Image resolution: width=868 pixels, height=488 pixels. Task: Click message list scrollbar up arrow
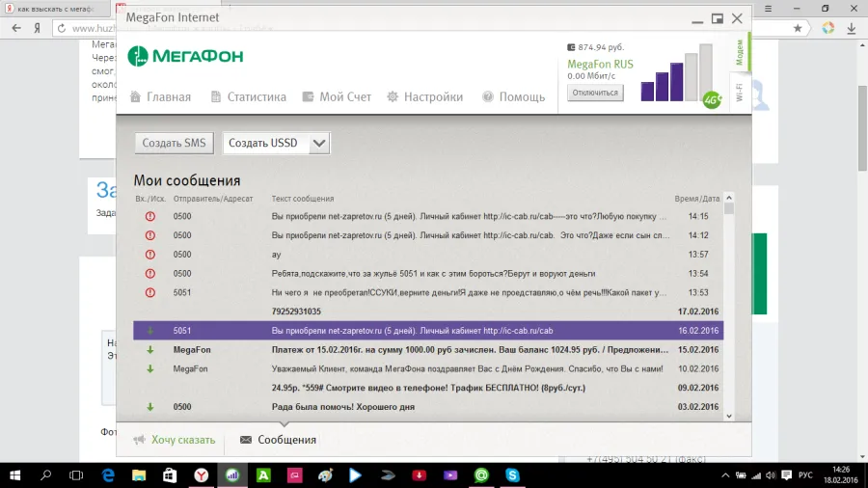click(729, 198)
